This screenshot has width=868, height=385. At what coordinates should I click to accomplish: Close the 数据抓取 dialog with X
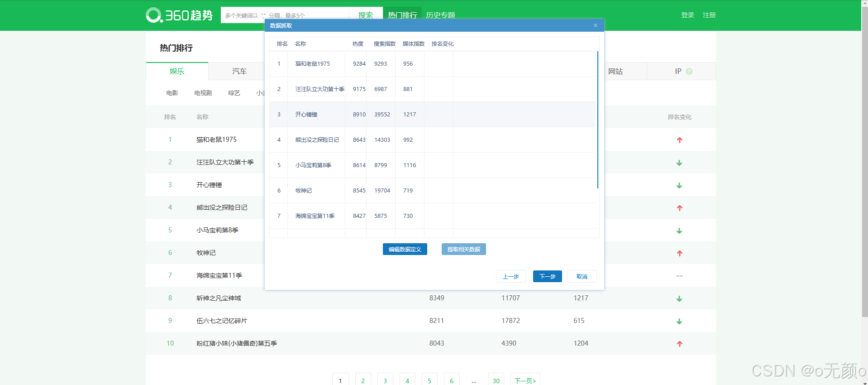point(596,25)
